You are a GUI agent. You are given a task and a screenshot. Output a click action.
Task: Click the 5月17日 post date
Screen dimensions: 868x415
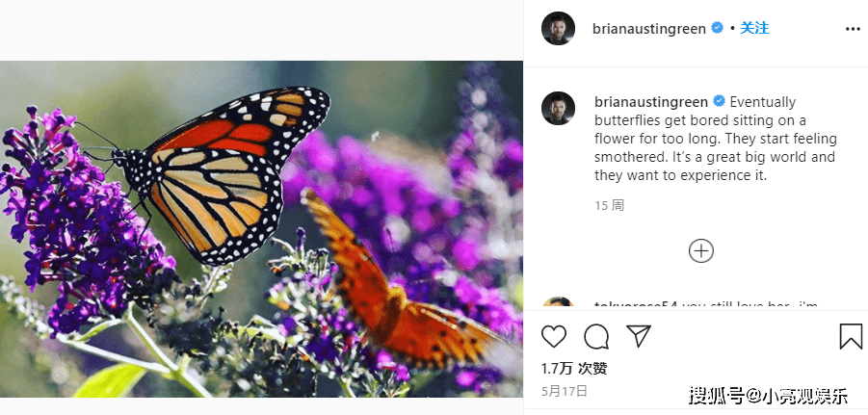tap(565, 391)
